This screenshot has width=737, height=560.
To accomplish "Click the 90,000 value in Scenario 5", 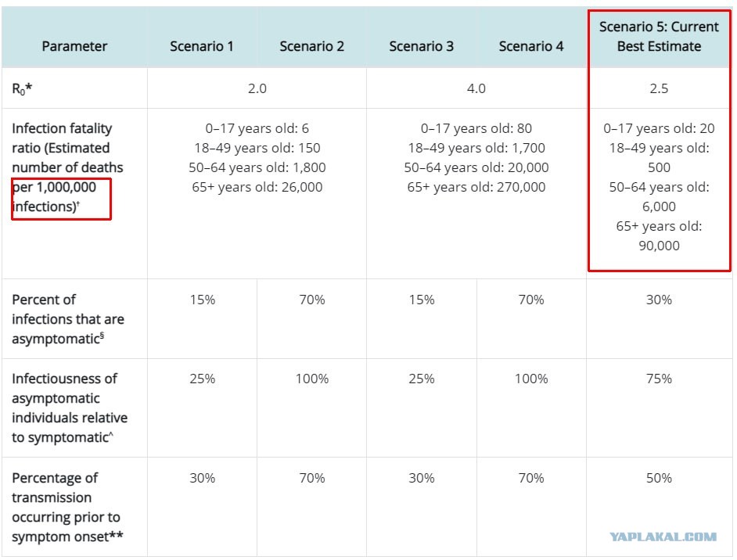I will click(659, 246).
